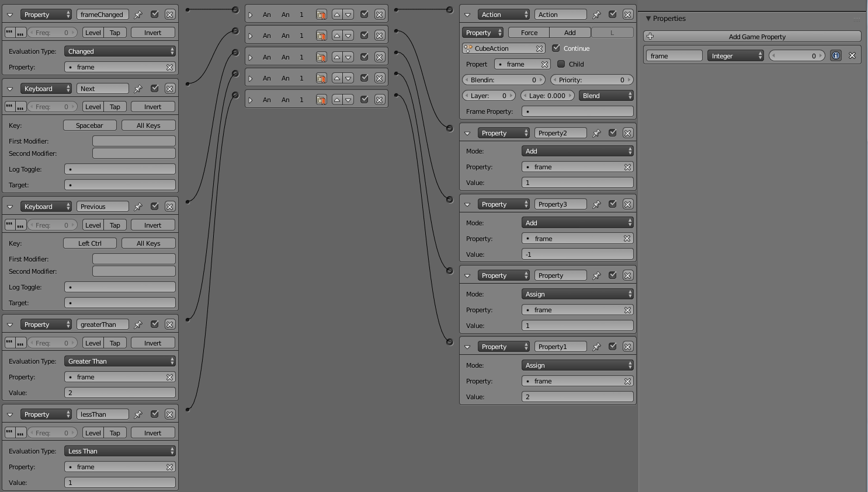This screenshot has width=868, height=492.
Task: Open Integer type dropdown for frame property
Action: (x=735, y=56)
